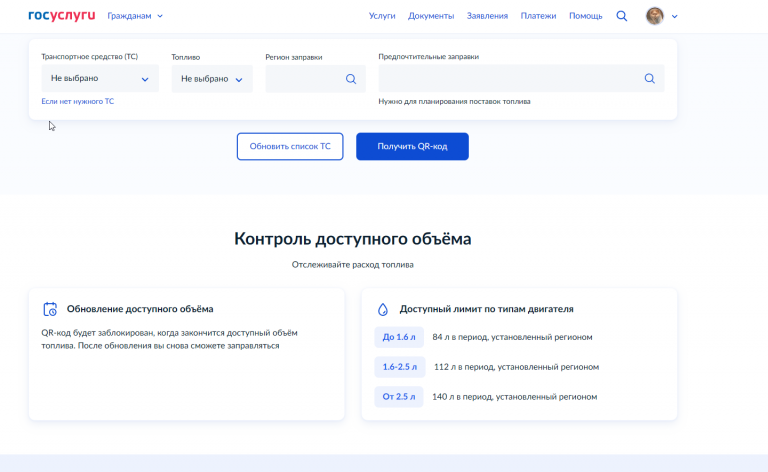
Task: Open the user profile avatar
Action: pos(655,16)
